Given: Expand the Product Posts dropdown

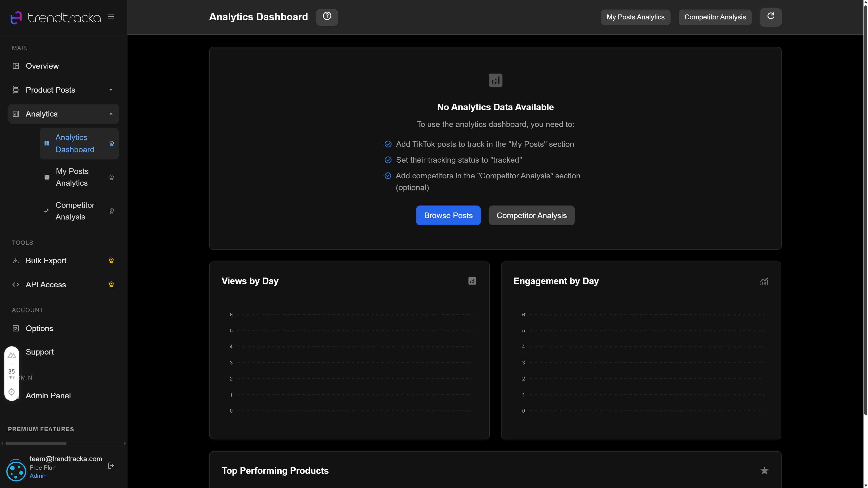Looking at the screenshot, I should [110, 90].
